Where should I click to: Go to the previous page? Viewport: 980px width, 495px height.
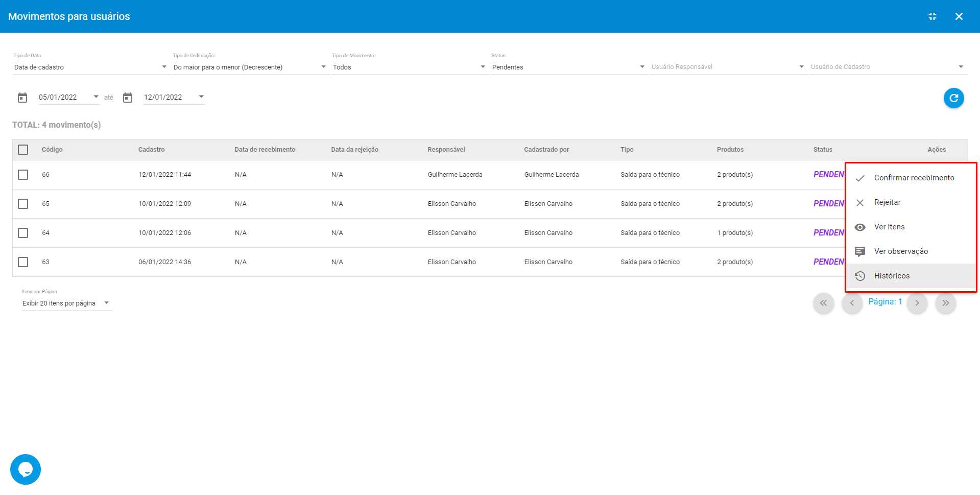pyautogui.click(x=852, y=303)
